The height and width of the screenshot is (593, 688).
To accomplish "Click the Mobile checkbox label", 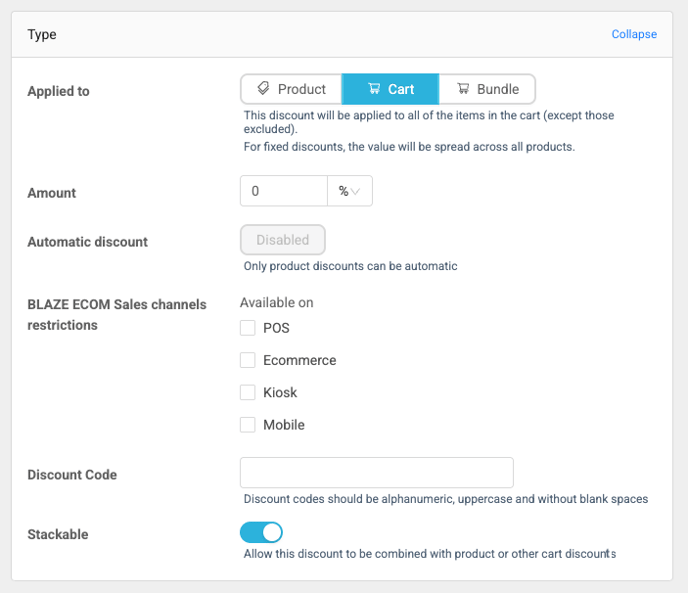I will click(283, 425).
